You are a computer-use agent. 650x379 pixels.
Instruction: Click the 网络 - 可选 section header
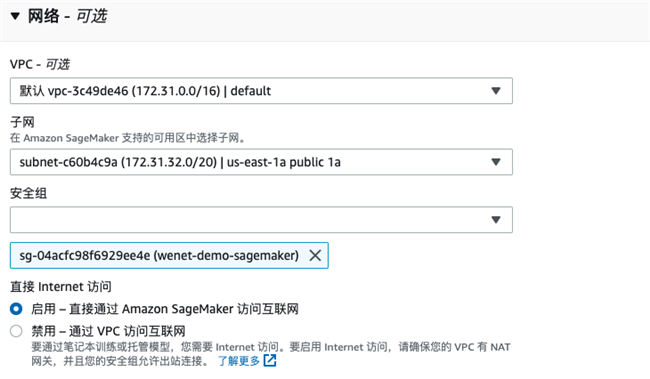pos(67,16)
